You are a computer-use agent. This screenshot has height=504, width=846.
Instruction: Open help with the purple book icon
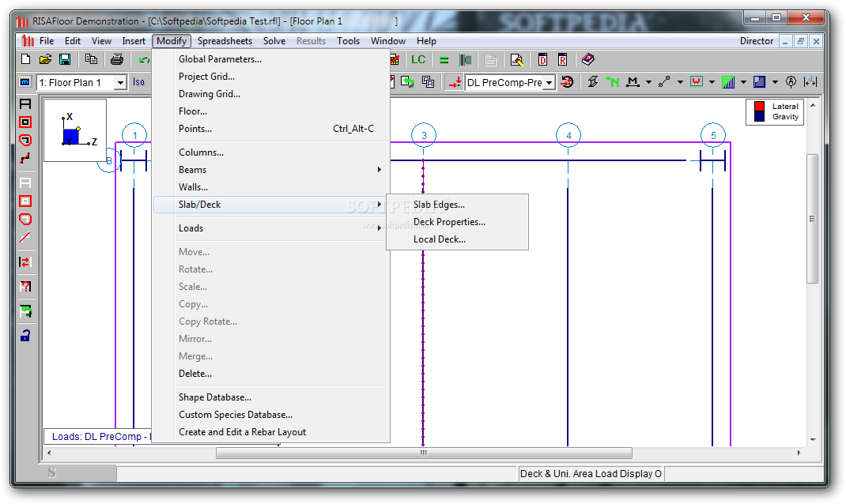(x=588, y=59)
